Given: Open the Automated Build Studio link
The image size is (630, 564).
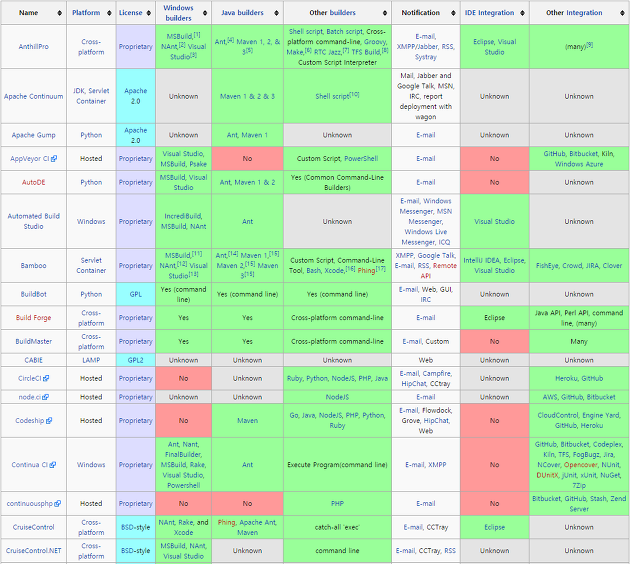Looking at the screenshot, I should tap(33, 221).
